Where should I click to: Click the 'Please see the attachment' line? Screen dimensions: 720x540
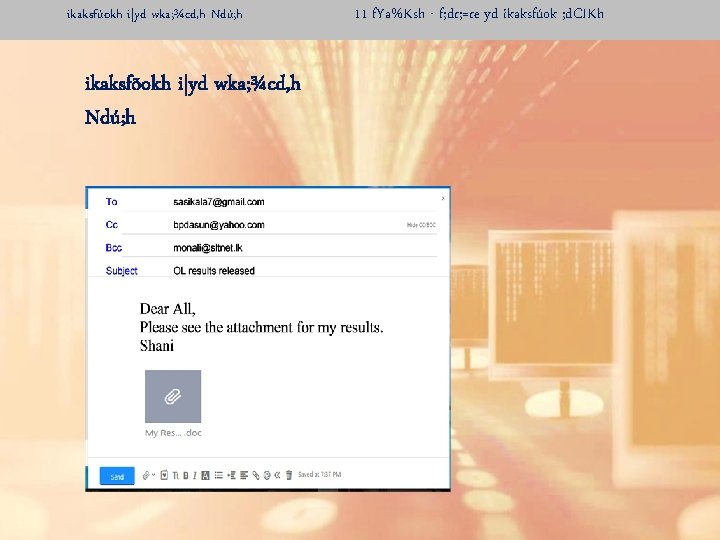point(261,327)
